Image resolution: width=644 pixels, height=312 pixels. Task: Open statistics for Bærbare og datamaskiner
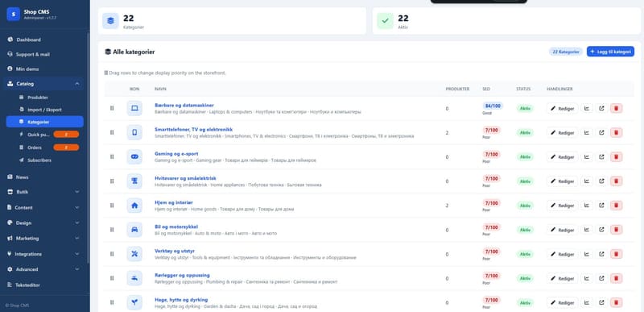(x=587, y=109)
